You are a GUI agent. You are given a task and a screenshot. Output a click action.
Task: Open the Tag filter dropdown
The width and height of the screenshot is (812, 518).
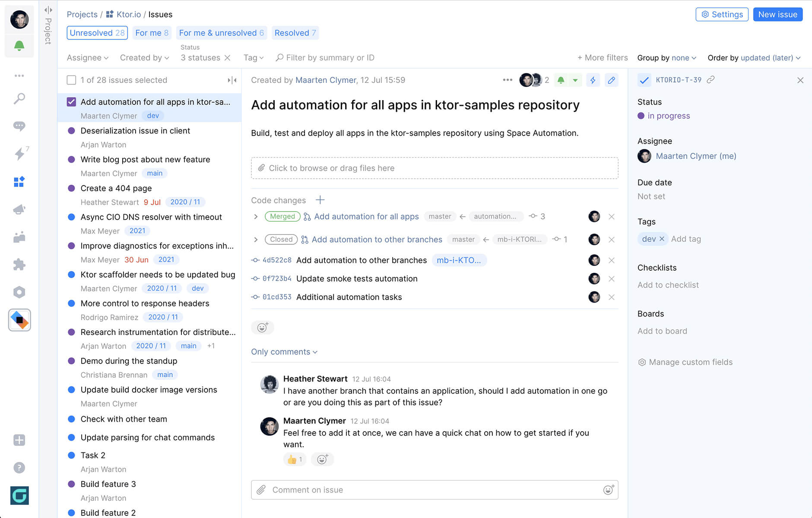254,57
